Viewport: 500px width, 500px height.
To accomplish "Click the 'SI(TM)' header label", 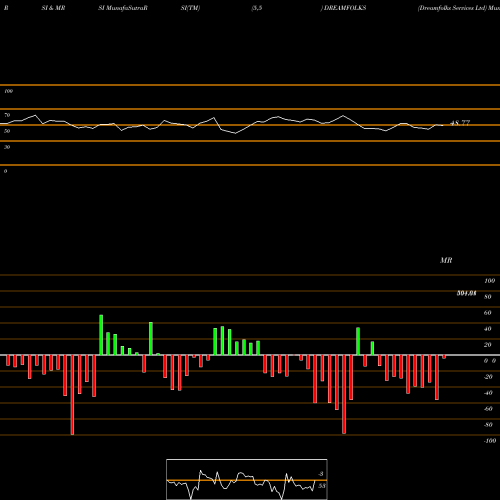I will coord(190,8).
